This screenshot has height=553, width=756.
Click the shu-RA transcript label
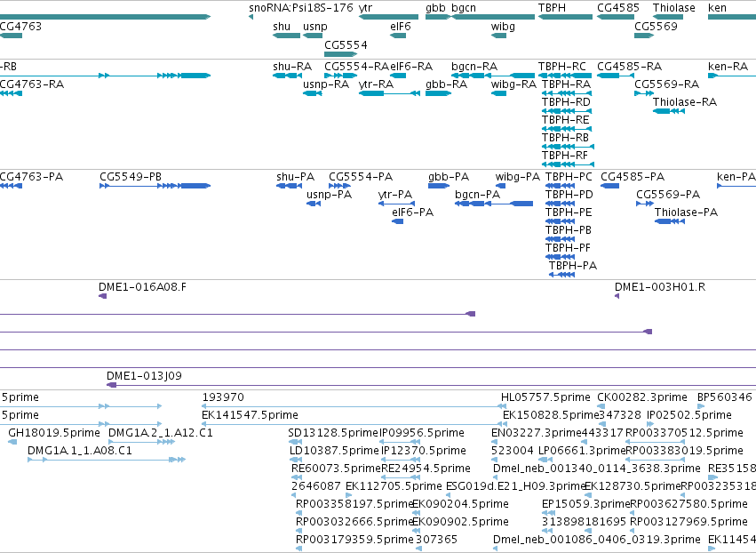tap(292, 66)
